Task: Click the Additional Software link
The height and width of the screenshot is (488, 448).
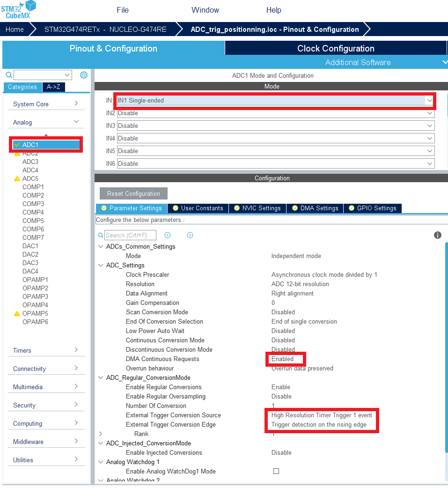Action: click(358, 62)
